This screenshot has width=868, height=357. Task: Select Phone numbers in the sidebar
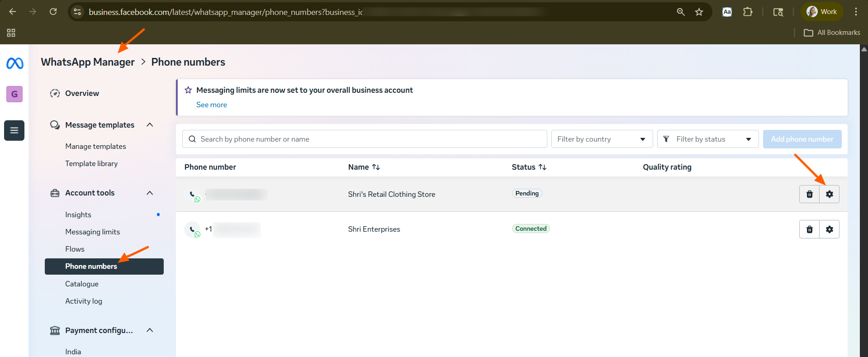(104, 267)
